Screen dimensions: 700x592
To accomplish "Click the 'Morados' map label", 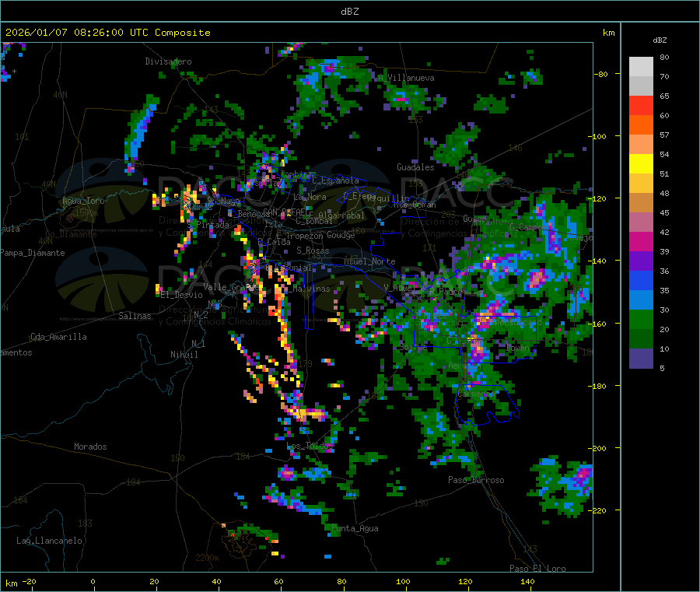I will 90,447.
